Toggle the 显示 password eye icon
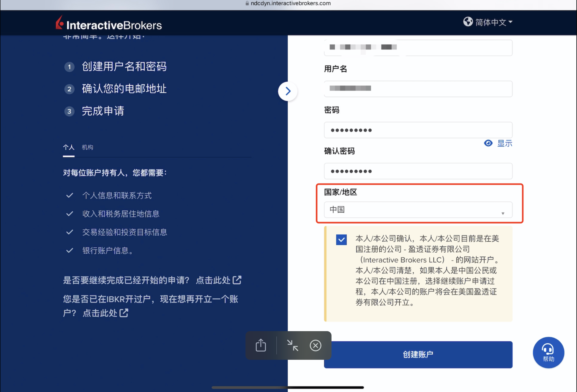Screen dimensions: 577x392 488,143
